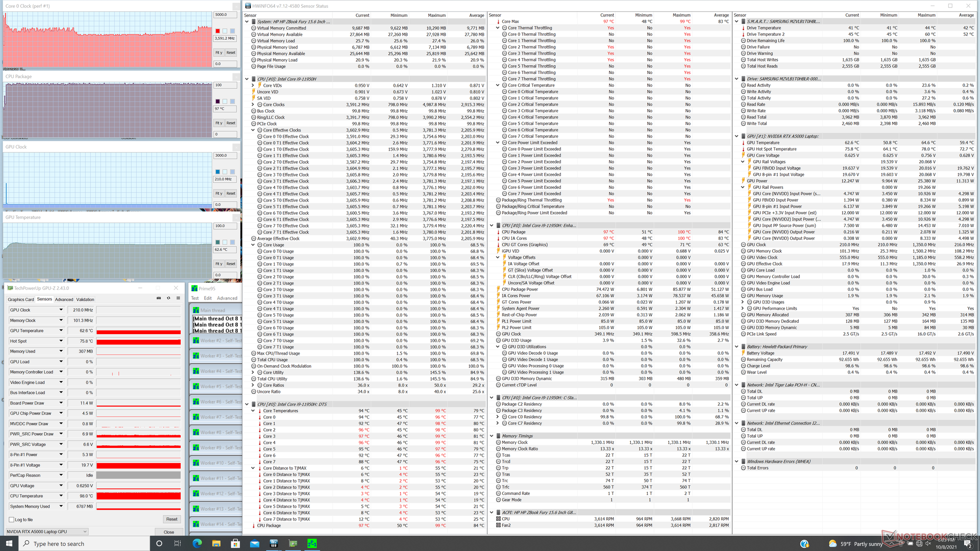This screenshot has width=980, height=551.
Task: Enable Log to file checkbox
Action: [12, 520]
